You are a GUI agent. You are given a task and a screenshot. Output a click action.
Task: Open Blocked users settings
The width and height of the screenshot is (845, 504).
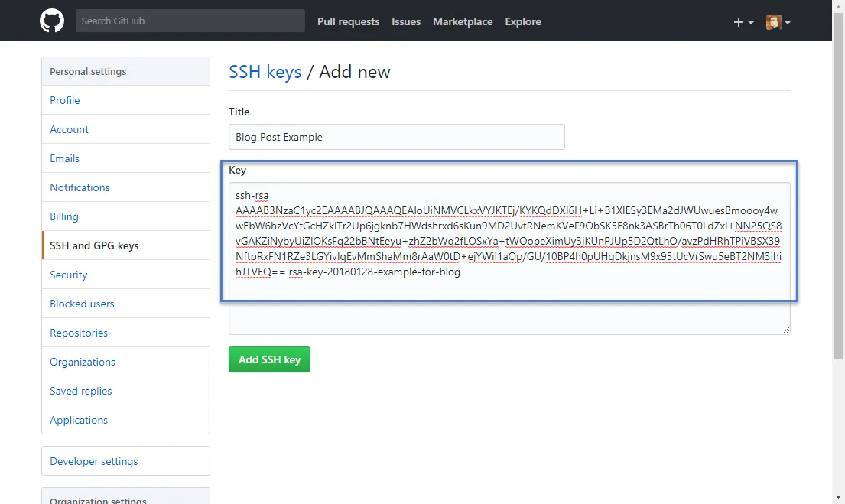[125, 304]
